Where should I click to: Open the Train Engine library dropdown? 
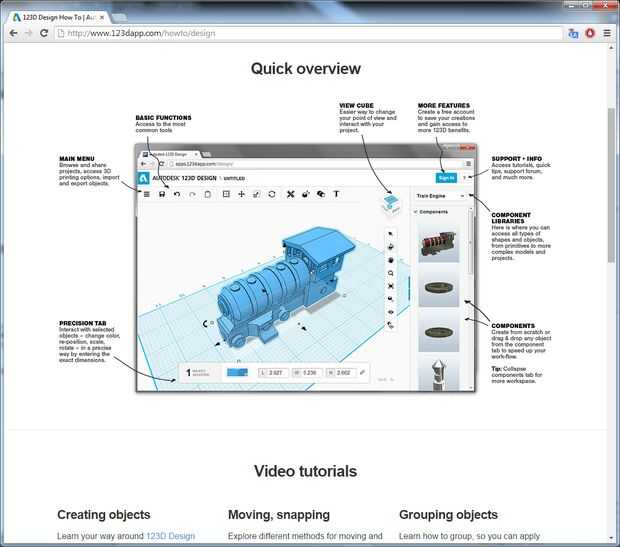click(440, 196)
